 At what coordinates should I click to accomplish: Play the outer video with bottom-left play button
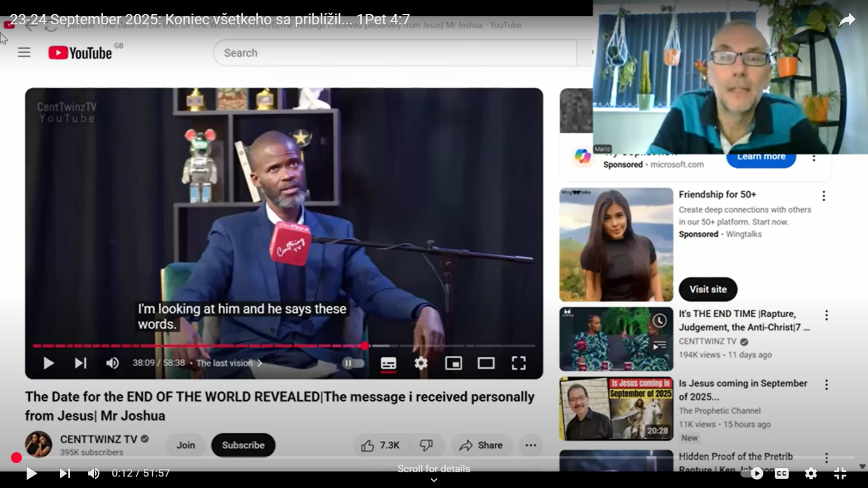(31, 473)
